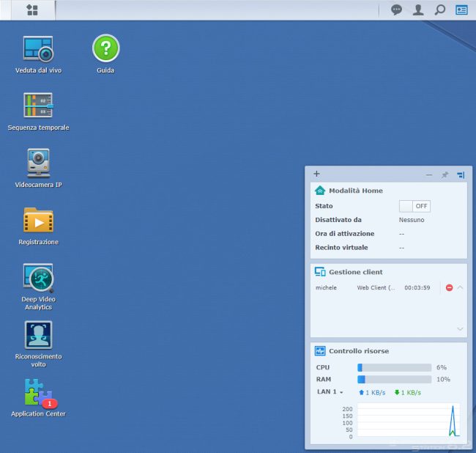Image resolution: width=476 pixels, height=453 pixels.
Task: Open Videocamera IP application
Action: coord(38,163)
